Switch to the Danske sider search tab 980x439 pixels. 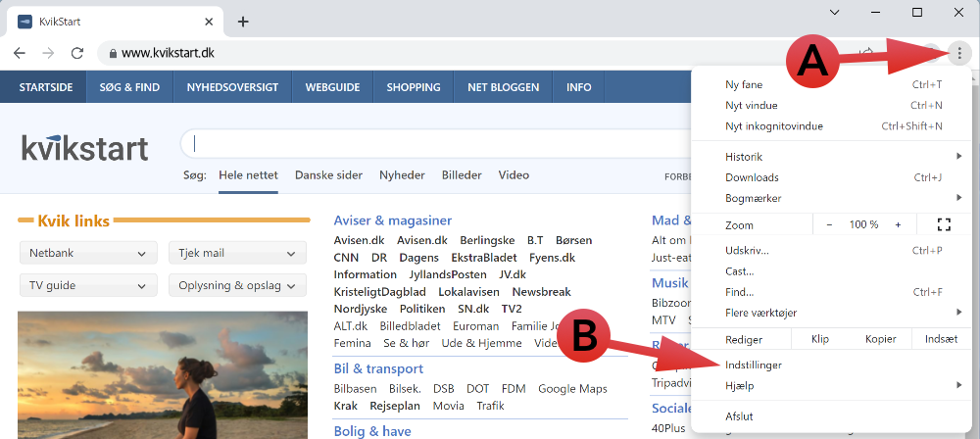(329, 175)
